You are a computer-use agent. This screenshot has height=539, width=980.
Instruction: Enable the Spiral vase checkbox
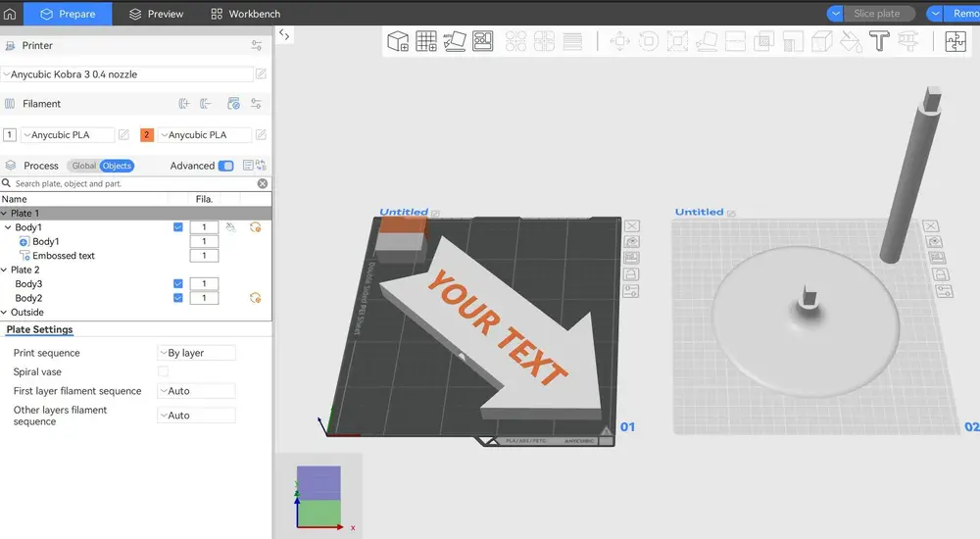click(x=163, y=371)
